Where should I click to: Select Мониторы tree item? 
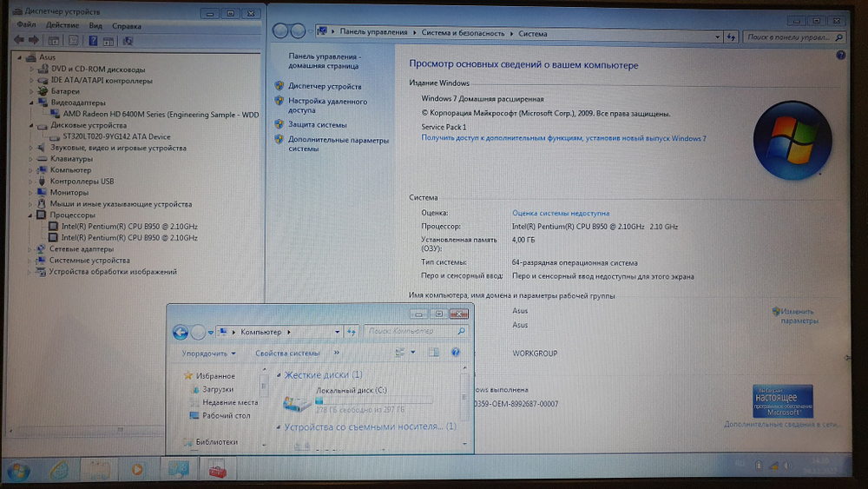[69, 193]
